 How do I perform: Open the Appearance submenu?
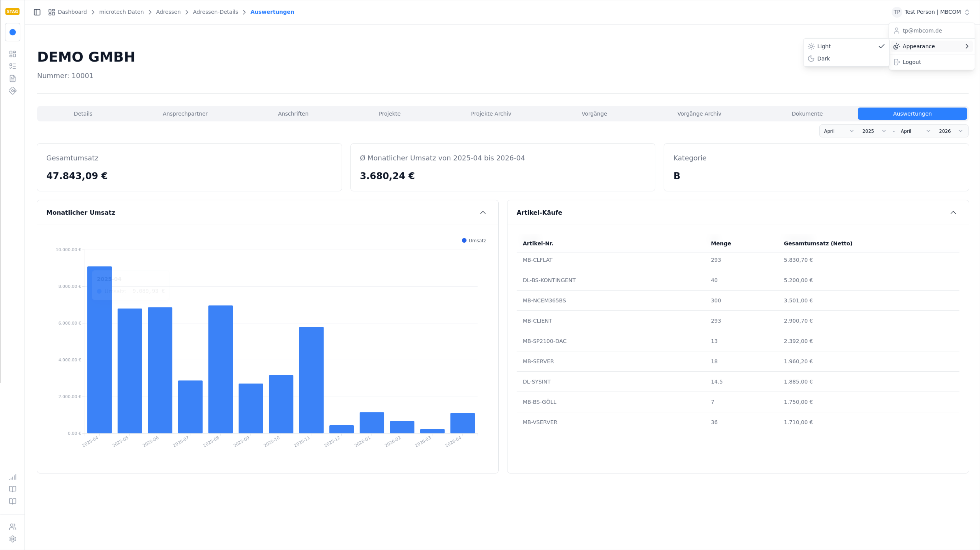click(931, 46)
